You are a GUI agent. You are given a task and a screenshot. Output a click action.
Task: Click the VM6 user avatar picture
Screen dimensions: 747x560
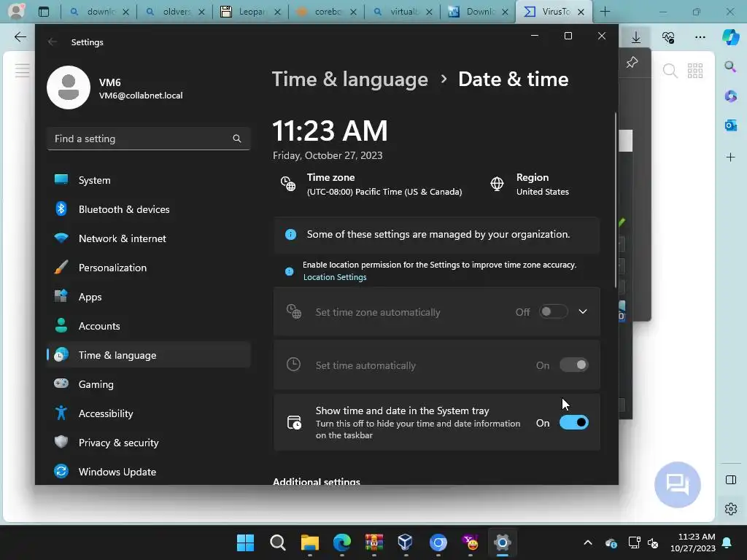pyautogui.click(x=69, y=87)
